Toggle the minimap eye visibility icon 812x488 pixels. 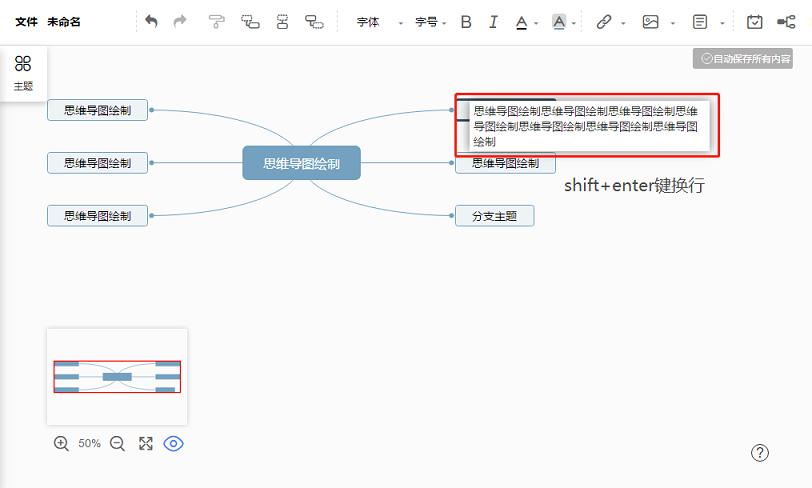click(x=173, y=443)
